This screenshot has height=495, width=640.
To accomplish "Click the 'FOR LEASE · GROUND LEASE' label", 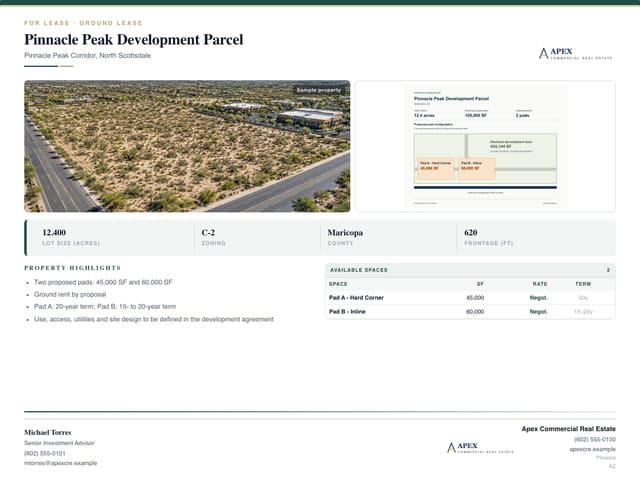I will pyautogui.click(x=83, y=23).
